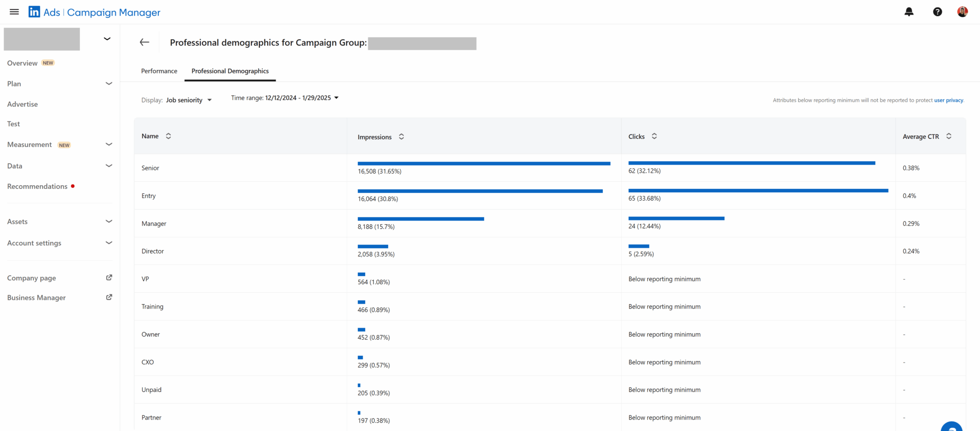
Task: Open the Display Job seniority dropdown
Action: point(189,100)
